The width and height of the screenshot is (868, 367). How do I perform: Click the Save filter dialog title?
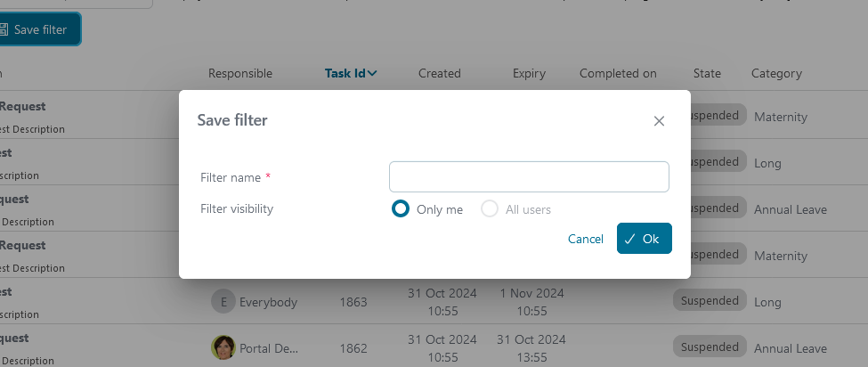(x=232, y=120)
